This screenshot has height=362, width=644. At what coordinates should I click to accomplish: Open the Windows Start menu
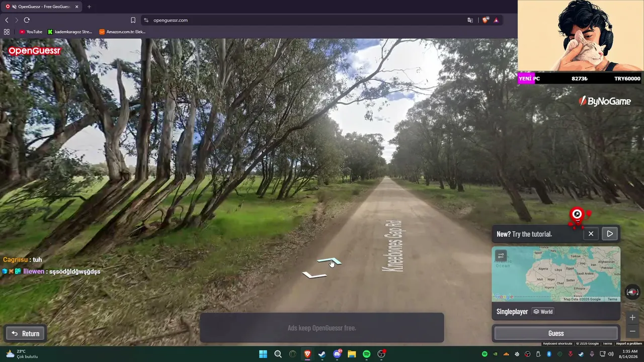coord(263,354)
